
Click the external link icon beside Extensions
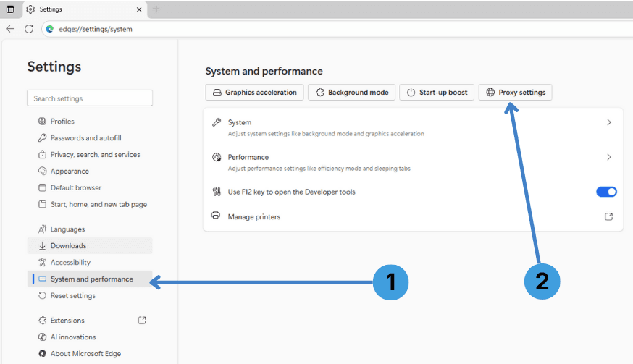(x=142, y=321)
